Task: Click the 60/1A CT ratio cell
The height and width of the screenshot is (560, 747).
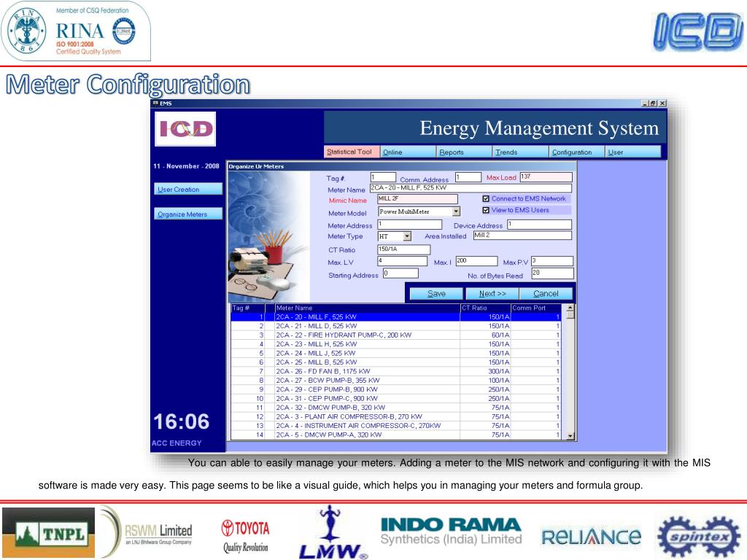Action: (485, 335)
